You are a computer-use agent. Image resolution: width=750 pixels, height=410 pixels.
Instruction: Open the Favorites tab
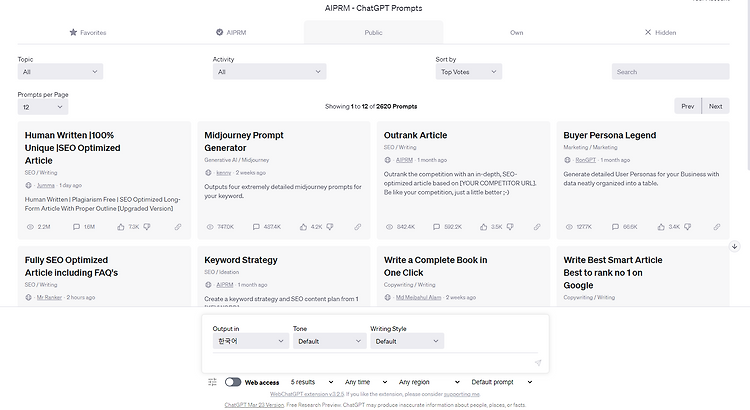88,33
